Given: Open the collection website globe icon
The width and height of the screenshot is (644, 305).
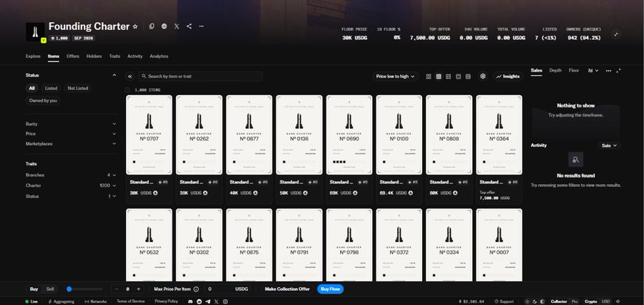Looking at the screenshot, I should tap(165, 26).
